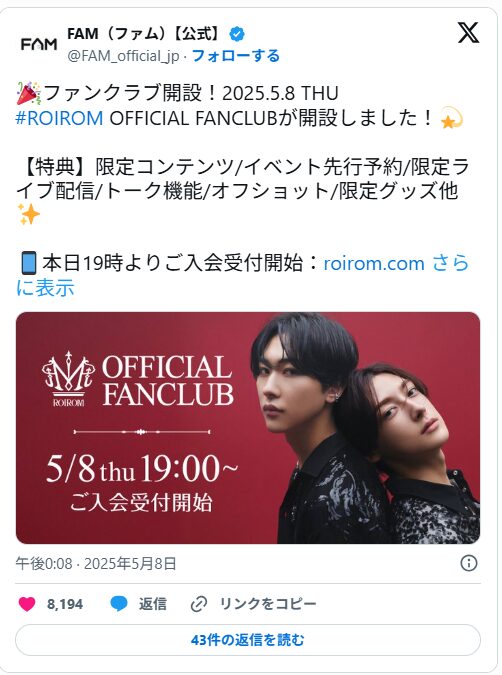Image resolution: width=502 pixels, height=675 pixels.
Task: Click the chain link copy icon
Action: coord(199,604)
